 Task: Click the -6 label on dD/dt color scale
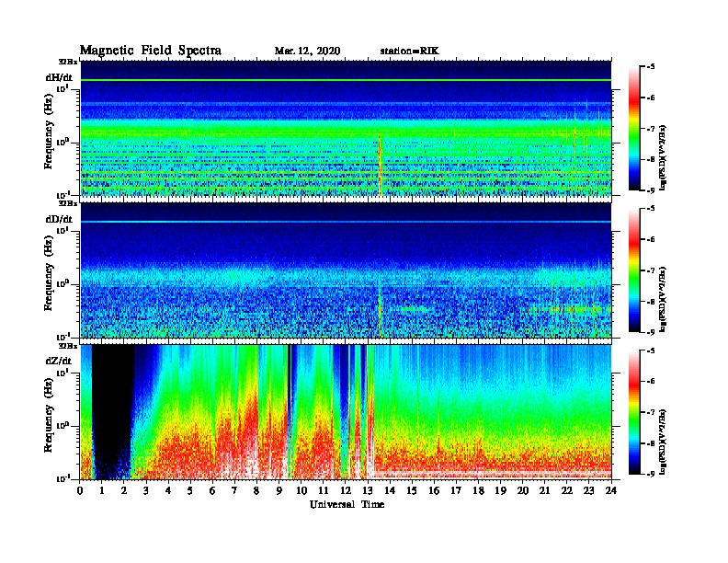pos(650,240)
